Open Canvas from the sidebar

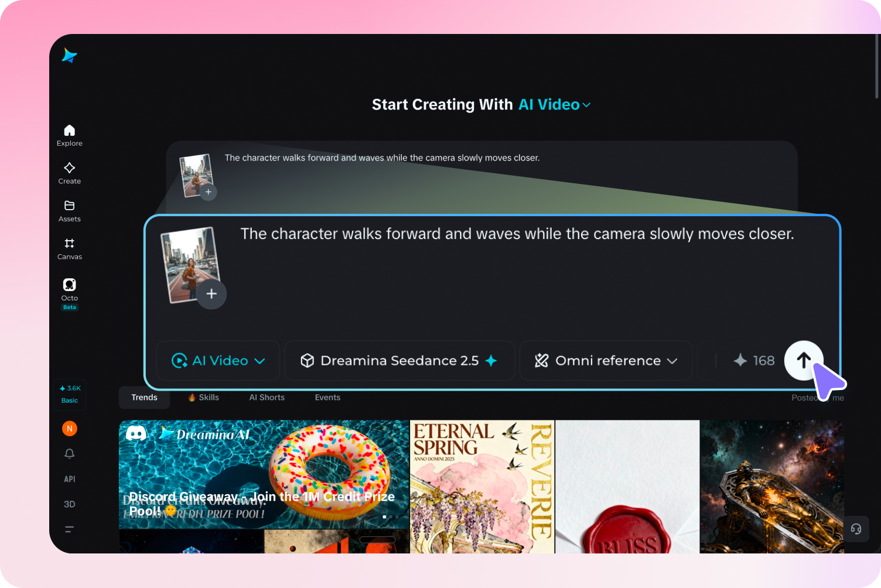pyautogui.click(x=70, y=249)
